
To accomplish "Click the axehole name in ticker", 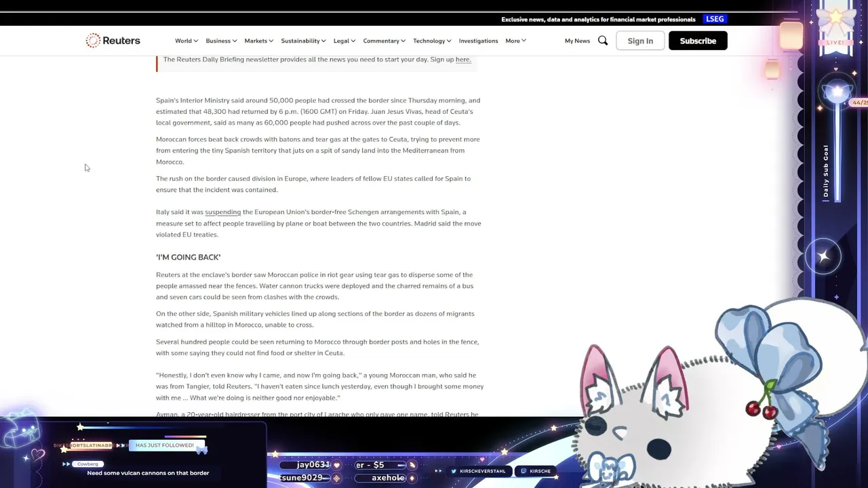I will 389,478.
